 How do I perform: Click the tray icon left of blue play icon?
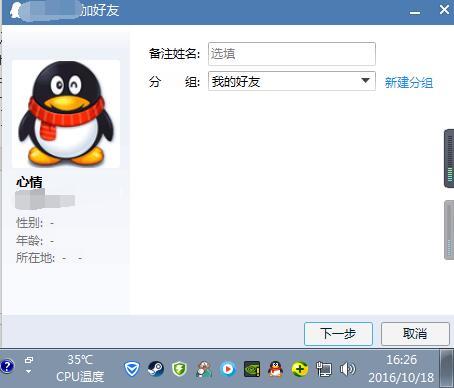(204, 369)
